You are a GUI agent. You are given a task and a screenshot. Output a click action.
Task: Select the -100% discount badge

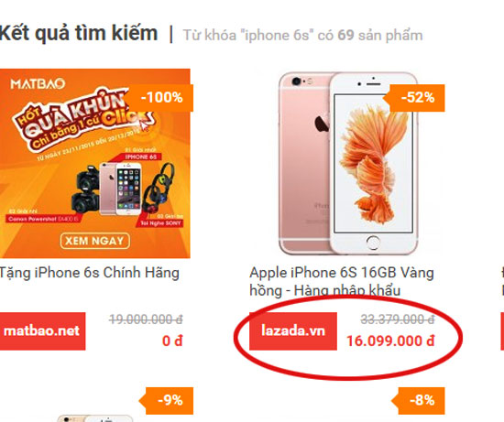pos(161,98)
